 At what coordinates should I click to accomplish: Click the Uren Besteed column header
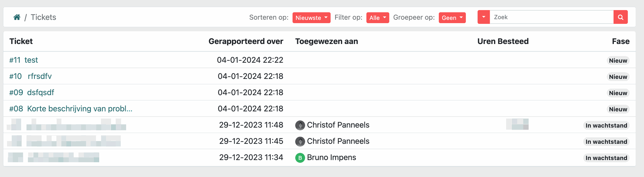[x=503, y=41]
